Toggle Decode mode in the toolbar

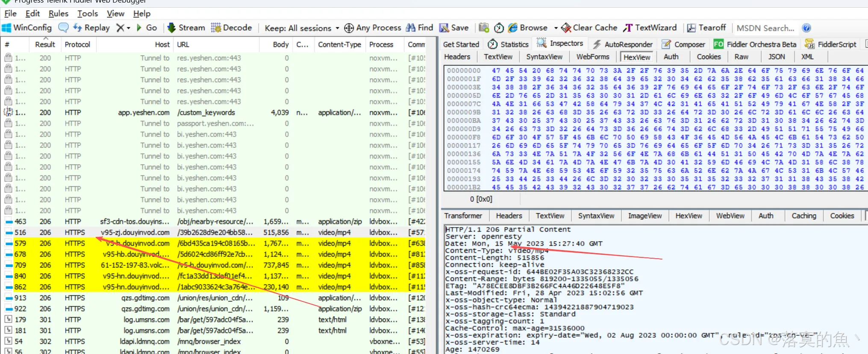point(232,28)
